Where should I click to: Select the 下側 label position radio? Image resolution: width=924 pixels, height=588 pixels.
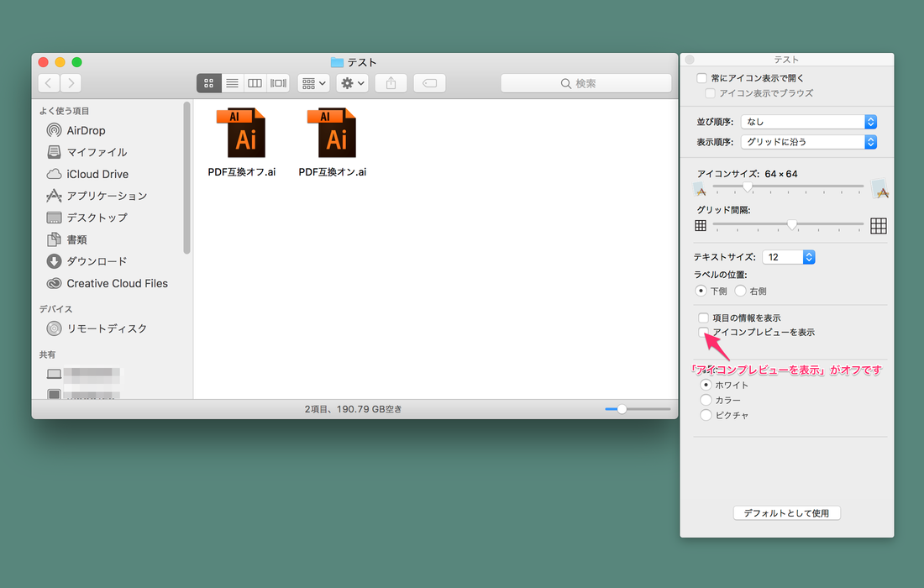[701, 291]
